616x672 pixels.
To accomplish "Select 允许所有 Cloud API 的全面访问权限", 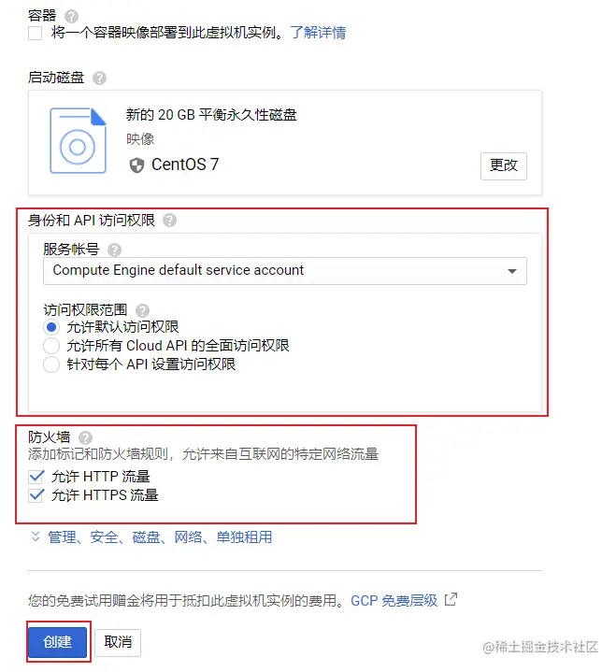I will click(51, 346).
